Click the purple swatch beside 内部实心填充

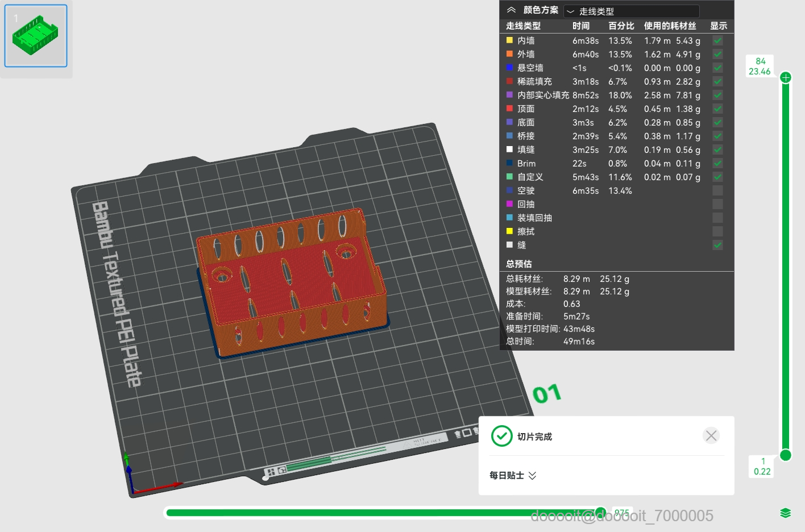[509, 95]
